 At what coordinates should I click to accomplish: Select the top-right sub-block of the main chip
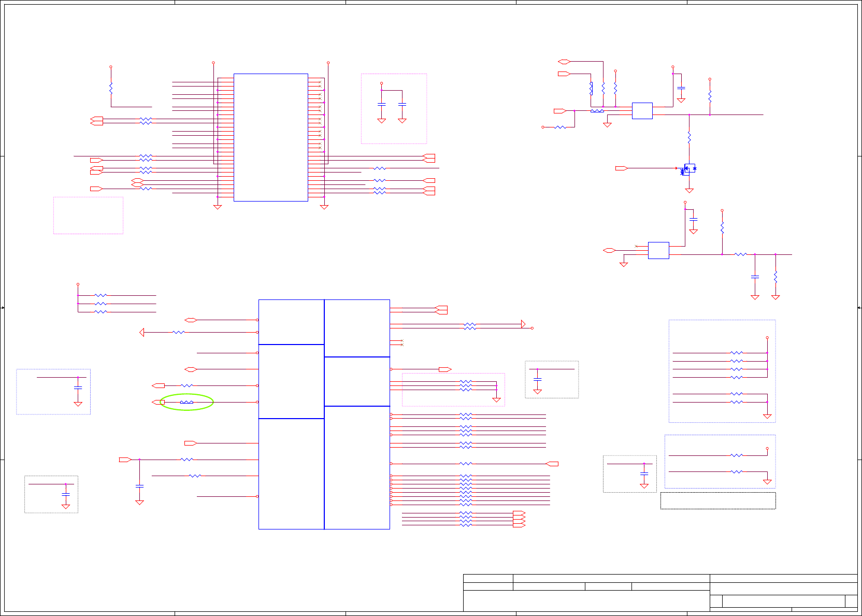click(357, 328)
